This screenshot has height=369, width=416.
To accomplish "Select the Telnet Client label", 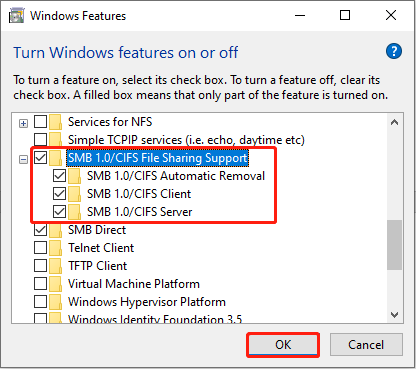I will pos(101,248).
